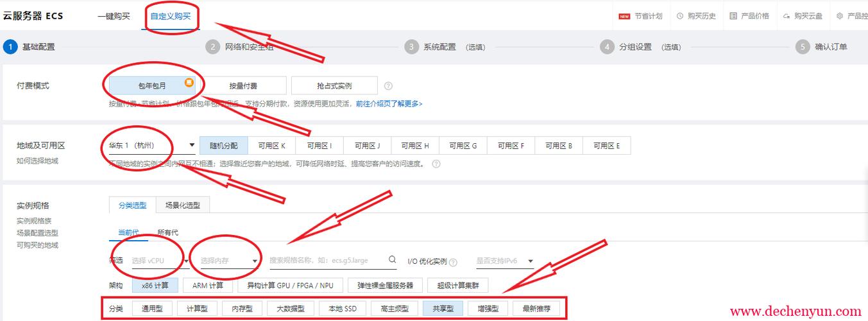
Task: Click the 产品价格 list icon
Action: point(733,16)
